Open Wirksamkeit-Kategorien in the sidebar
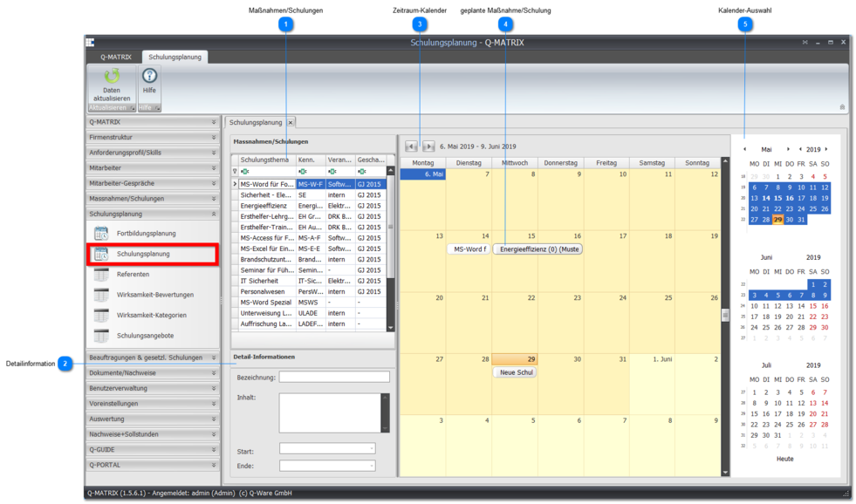Image resolution: width=856 pixels, height=504 pixels. [x=151, y=316]
